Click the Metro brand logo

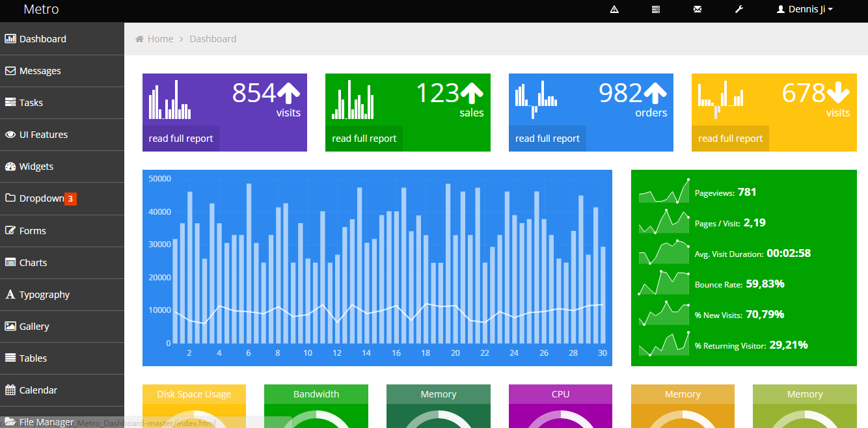coord(41,9)
